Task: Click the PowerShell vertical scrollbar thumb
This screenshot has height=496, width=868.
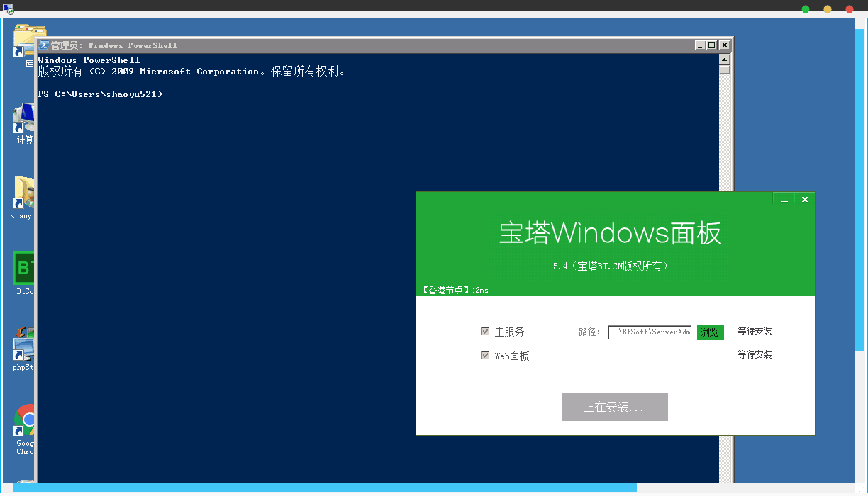Action: pyautogui.click(x=724, y=69)
